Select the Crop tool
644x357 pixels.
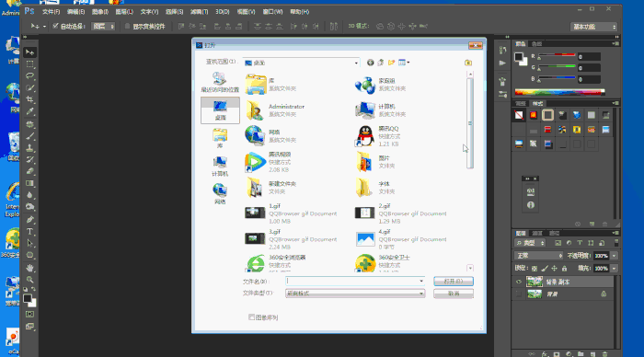coord(29,99)
